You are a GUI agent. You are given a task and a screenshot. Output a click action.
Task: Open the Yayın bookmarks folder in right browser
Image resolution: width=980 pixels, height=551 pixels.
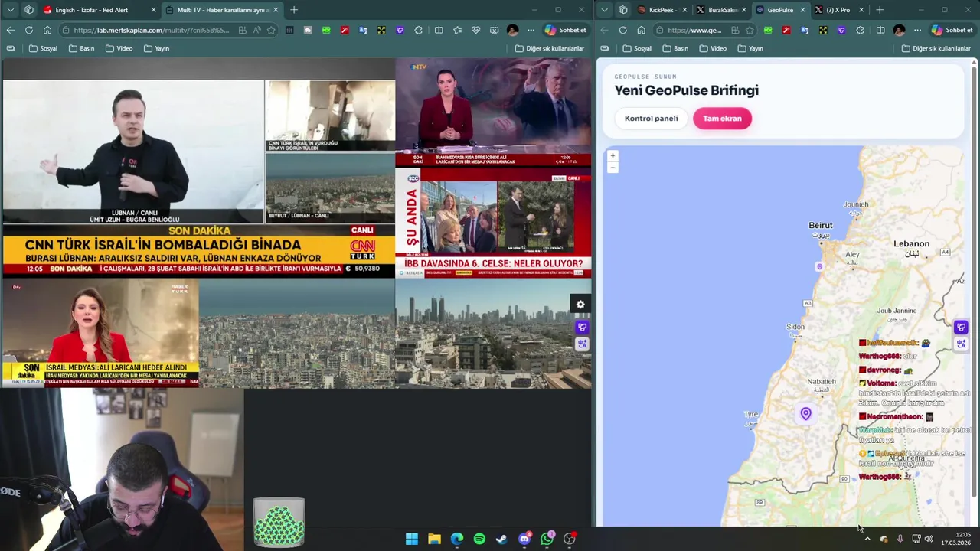750,48
